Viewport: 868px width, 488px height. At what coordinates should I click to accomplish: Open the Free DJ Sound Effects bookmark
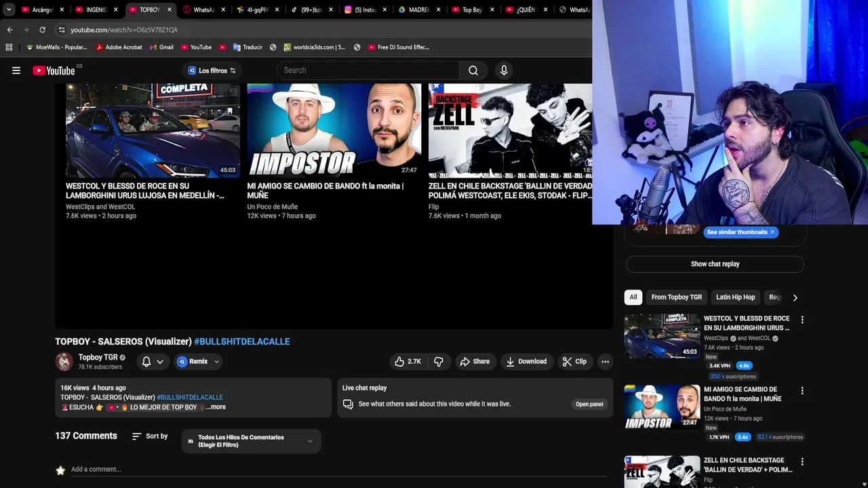pyautogui.click(x=399, y=47)
